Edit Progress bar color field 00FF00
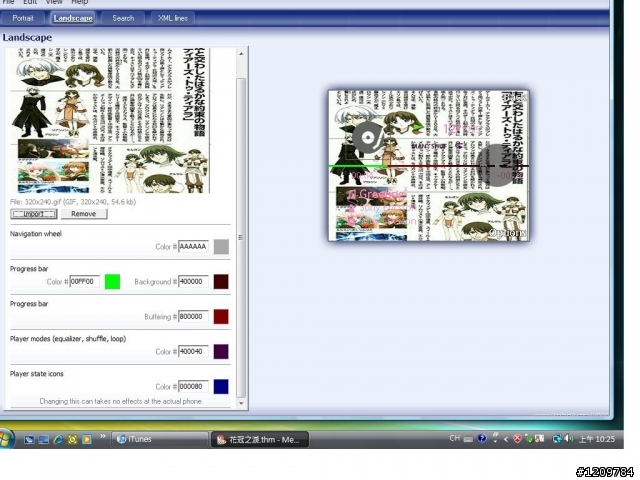The image size is (640, 480). coord(84,282)
